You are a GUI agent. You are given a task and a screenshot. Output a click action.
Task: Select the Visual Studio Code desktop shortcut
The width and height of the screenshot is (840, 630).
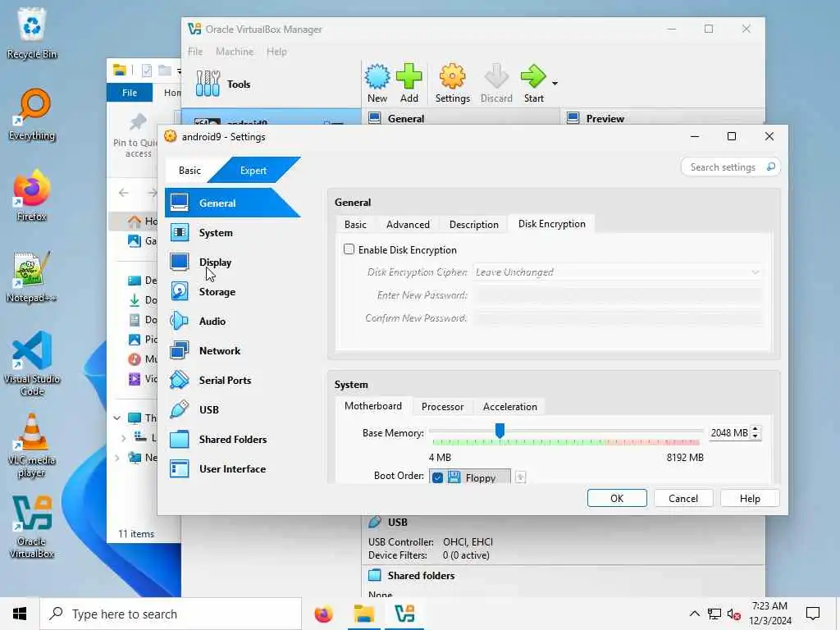pos(32,363)
